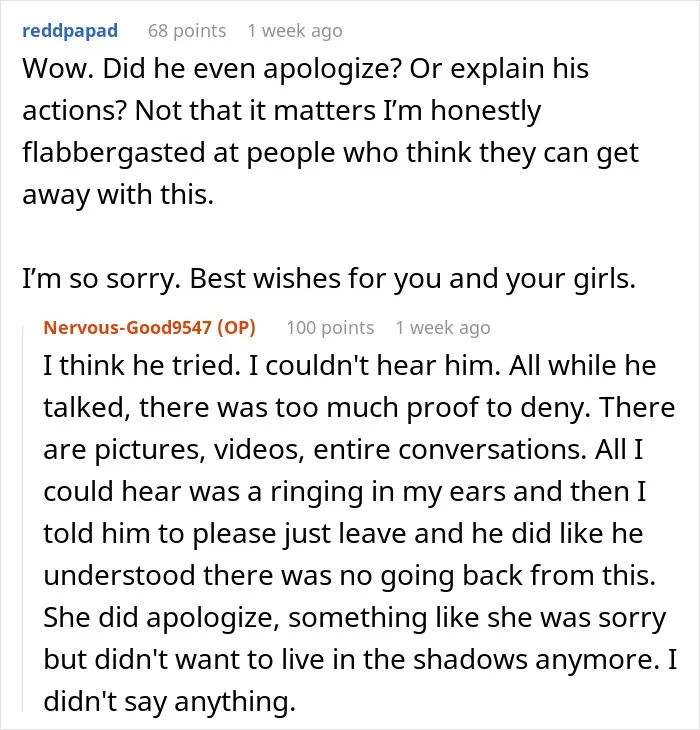
Task: Open the OP reply's 1 week ago timestamp
Action: 443,328
